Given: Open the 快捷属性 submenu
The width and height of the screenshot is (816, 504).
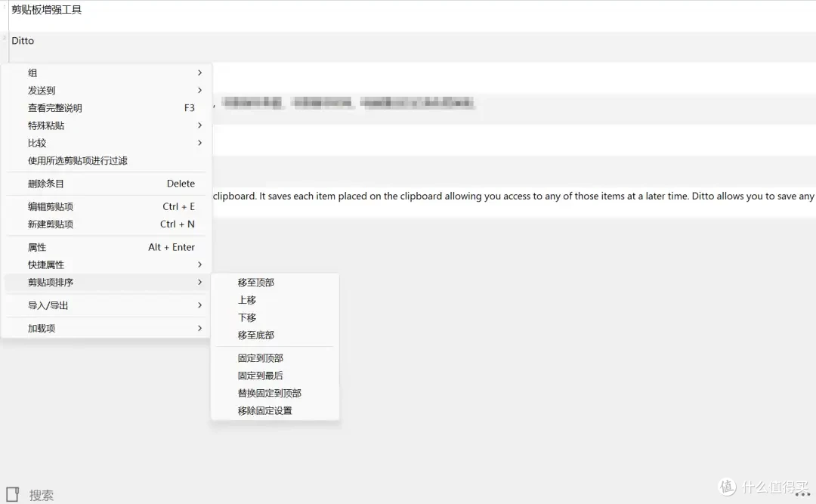Looking at the screenshot, I should (x=107, y=264).
